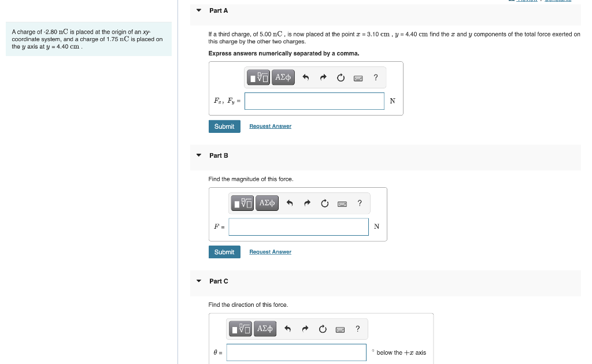The image size is (592, 364).
Task: Select the math templates icon in Part C
Action: 240,328
